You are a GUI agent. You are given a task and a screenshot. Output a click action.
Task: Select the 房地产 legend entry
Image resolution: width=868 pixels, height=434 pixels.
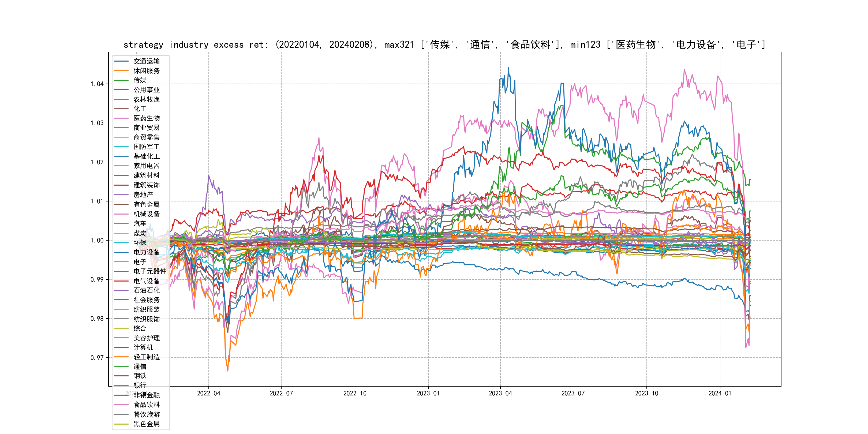click(143, 195)
